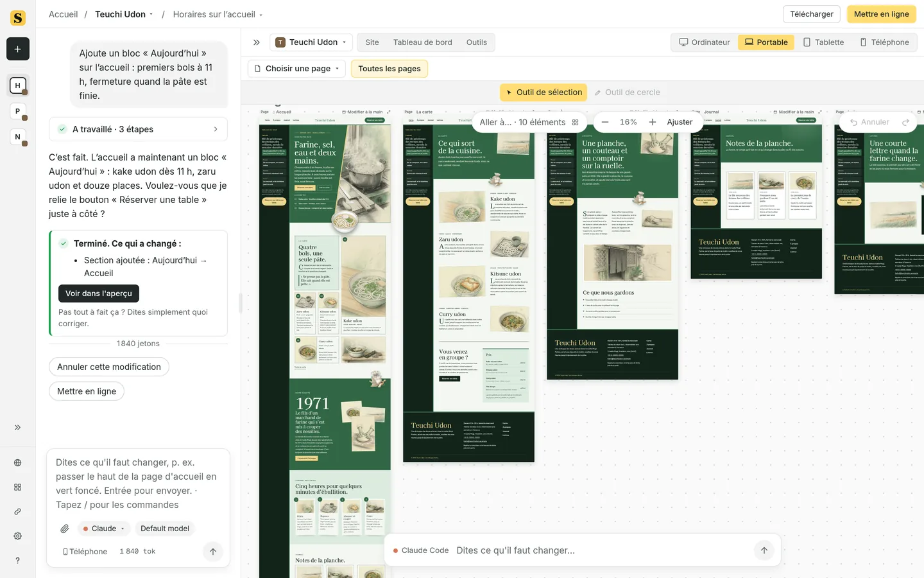Click the redo arrow next to Annuler
Screen dimensions: 924x578
pyautogui.click(x=905, y=122)
